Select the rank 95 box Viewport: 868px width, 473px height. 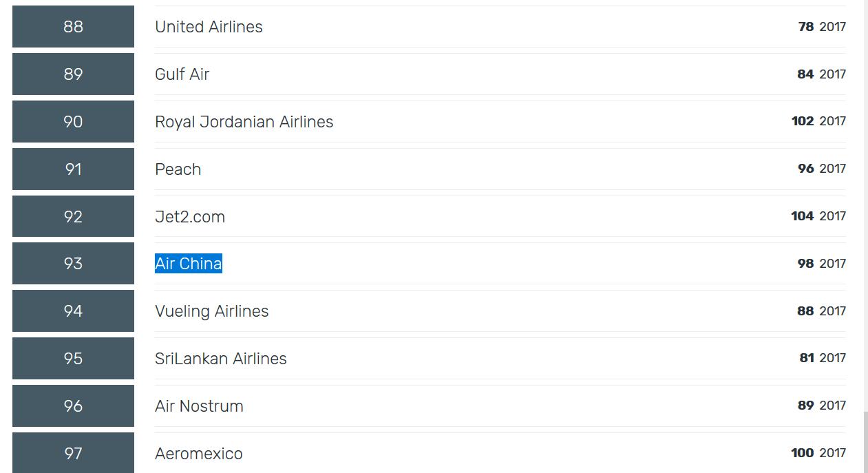73,359
